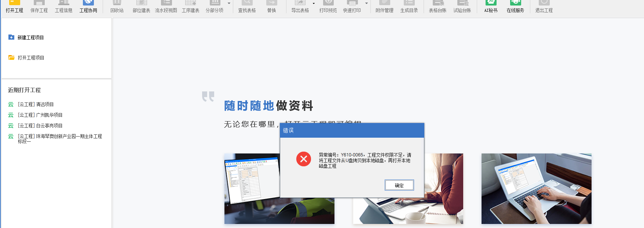Expand the 导出表格 dropdown arrow
The width and height of the screenshot is (644, 228).
(314, 4)
